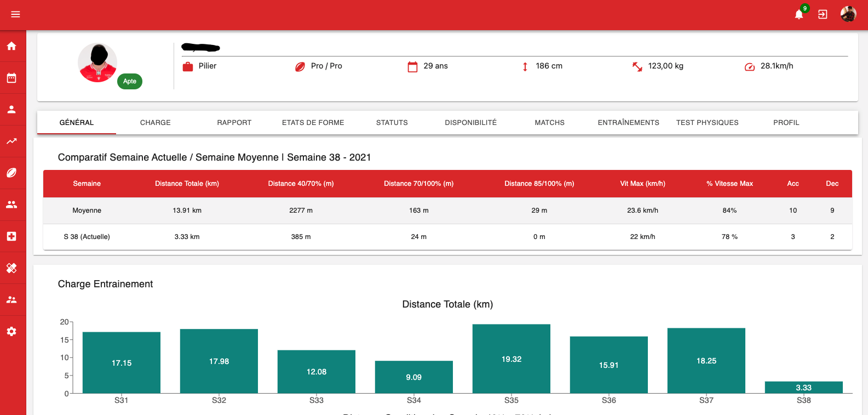The image size is (868, 415).
Task: Open the user avatar in top bar
Action: 848,14
